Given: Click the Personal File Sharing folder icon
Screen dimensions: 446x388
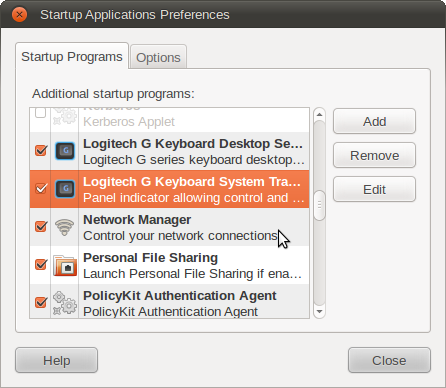Looking at the screenshot, I should point(65,265).
